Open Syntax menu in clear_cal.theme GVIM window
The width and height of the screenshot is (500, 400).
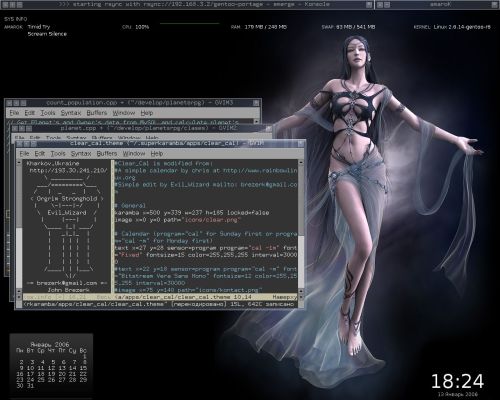tap(81, 154)
